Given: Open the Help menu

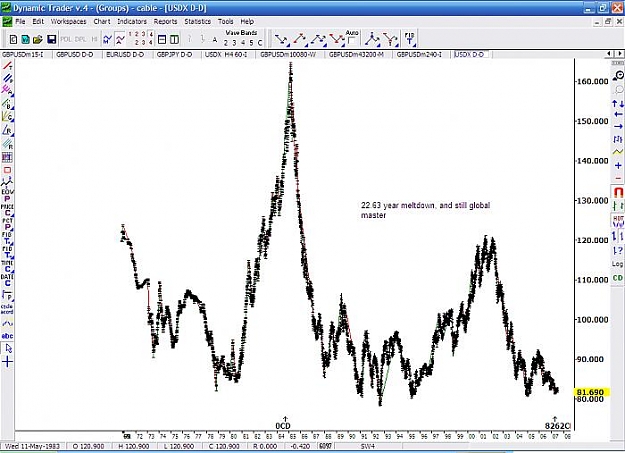Looking at the screenshot, I should coord(247,22).
